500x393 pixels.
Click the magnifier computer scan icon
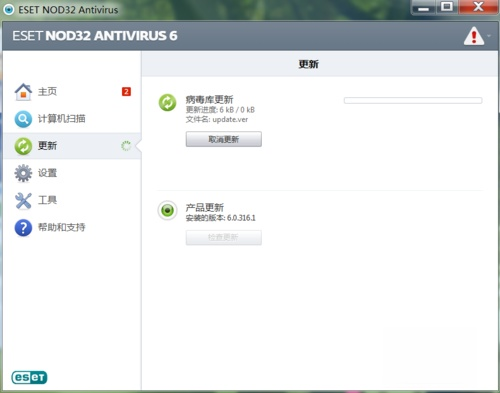[x=23, y=119]
